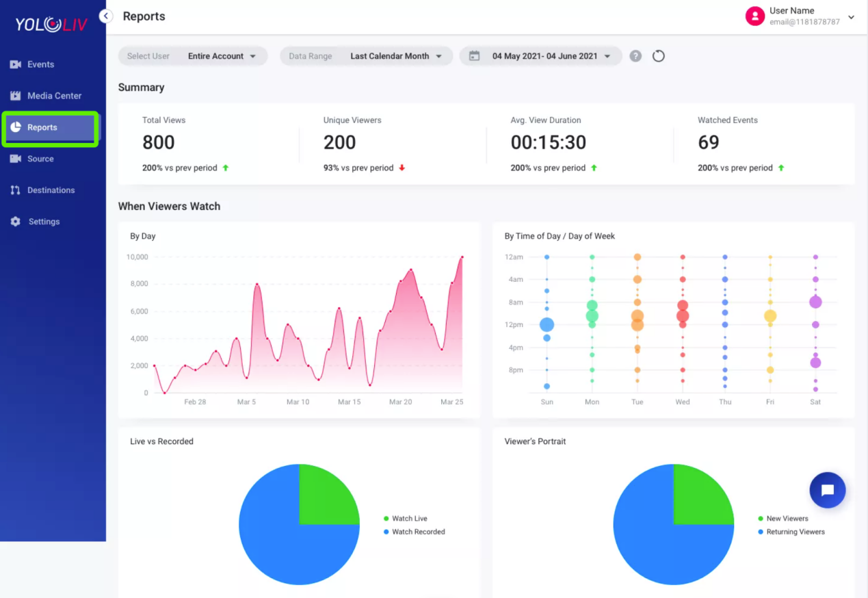Open the Entire Account user dropdown
Viewport: 868px width, 598px height.
[222, 56]
